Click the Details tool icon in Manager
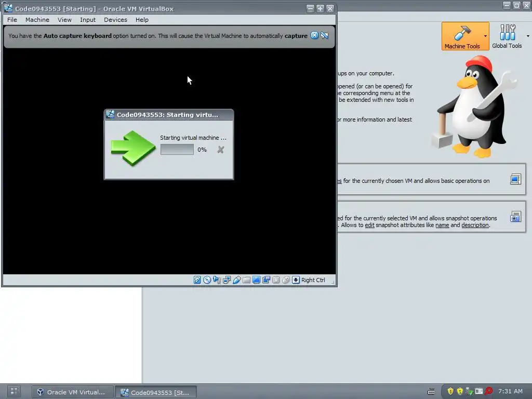The width and height of the screenshot is (532, 399). tap(515, 179)
